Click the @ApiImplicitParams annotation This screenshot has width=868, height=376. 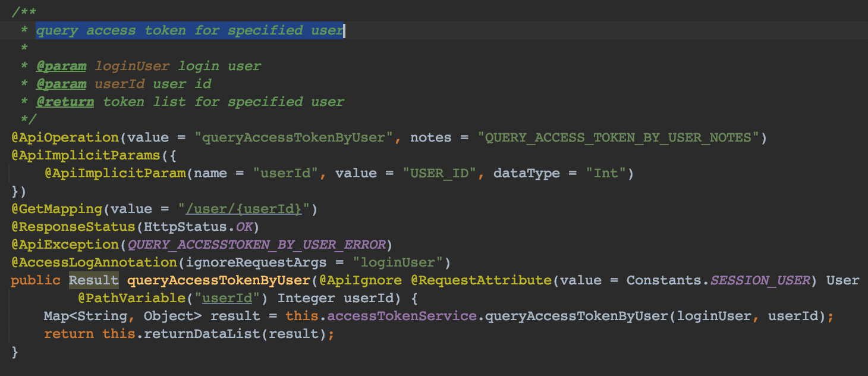pyautogui.click(x=86, y=155)
